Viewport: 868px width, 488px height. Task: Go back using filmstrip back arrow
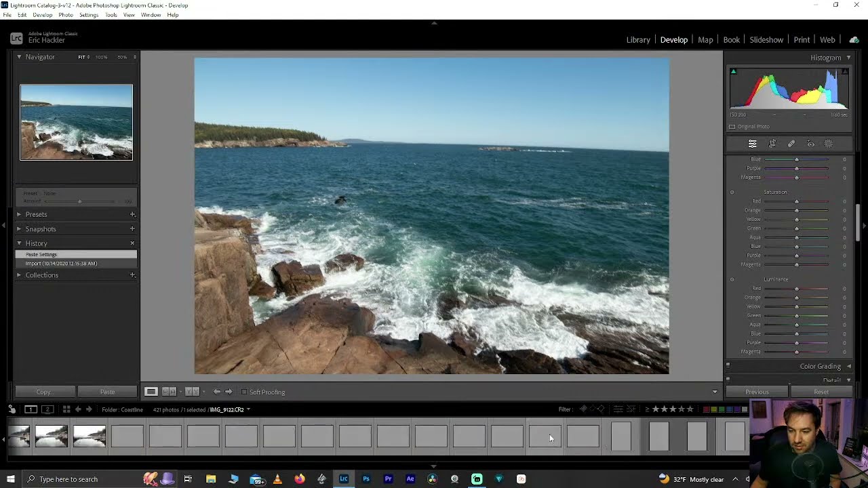tap(78, 409)
